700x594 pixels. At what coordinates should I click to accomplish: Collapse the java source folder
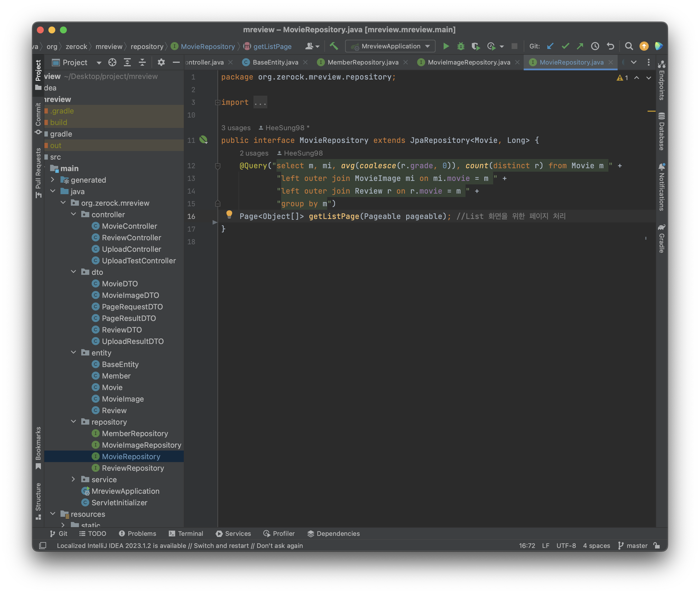(52, 191)
